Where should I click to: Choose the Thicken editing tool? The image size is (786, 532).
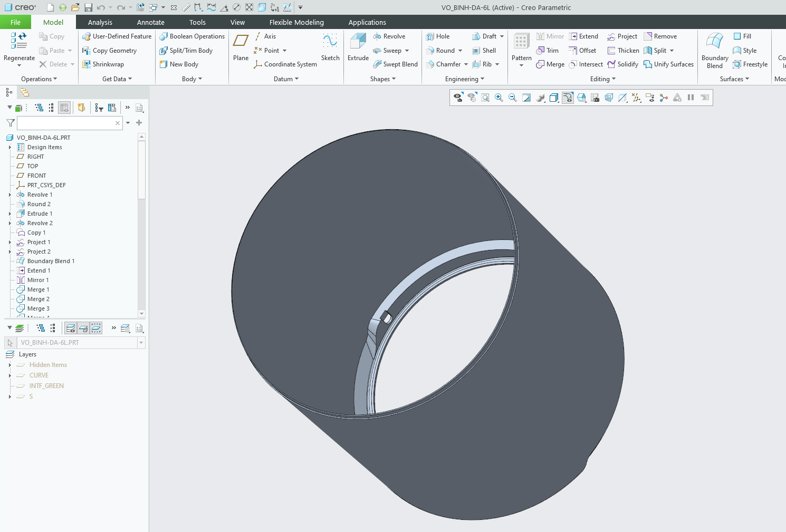click(623, 51)
